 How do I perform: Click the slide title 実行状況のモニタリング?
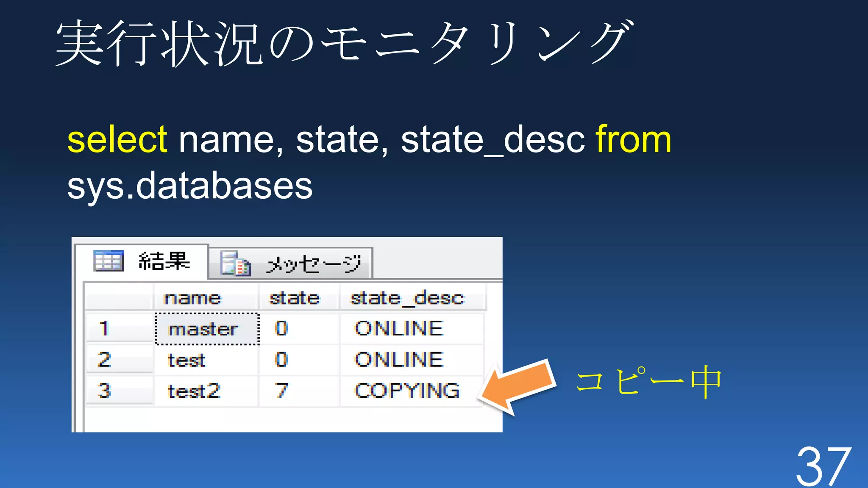tap(344, 43)
